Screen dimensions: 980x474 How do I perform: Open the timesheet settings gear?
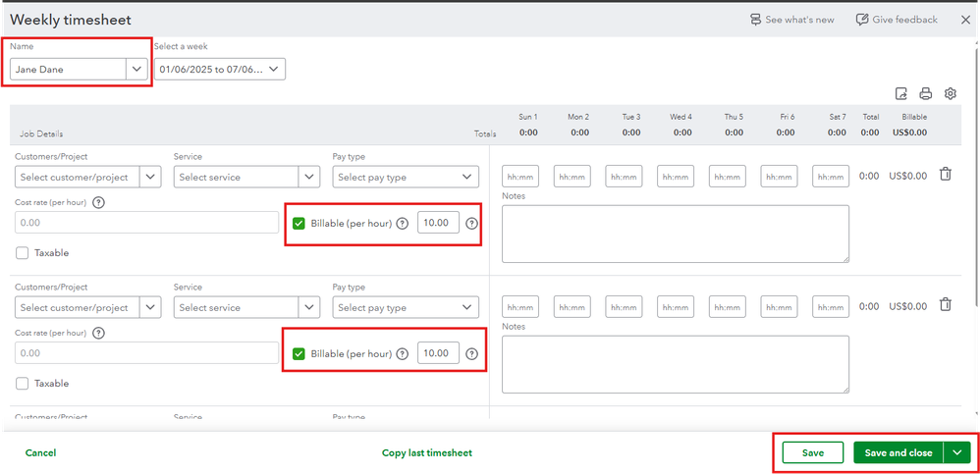[951, 93]
